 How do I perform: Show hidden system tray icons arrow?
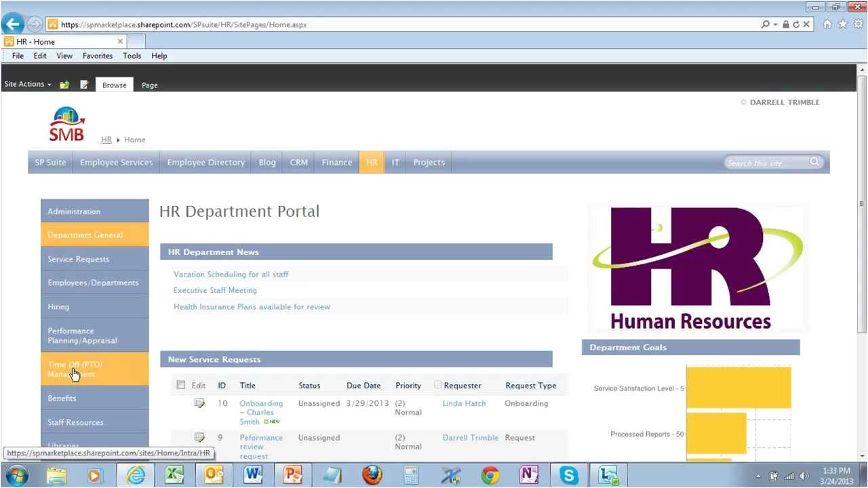click(x=758, y=476)
